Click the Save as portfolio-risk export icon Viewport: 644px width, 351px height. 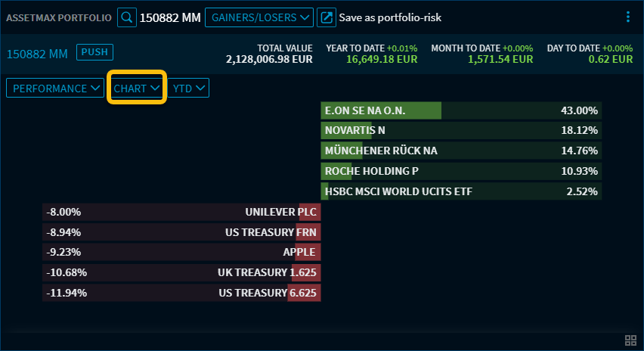tap(326, 17)
